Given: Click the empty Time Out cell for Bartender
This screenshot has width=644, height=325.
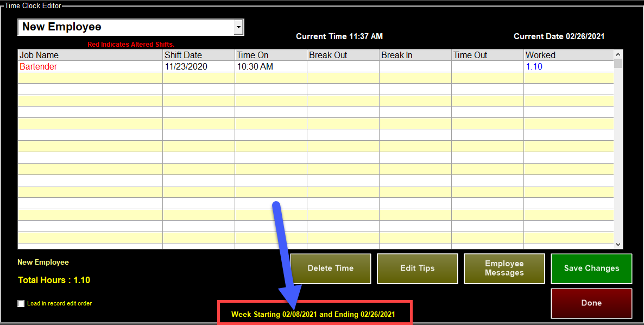Looking at the screenshot, I should point(487,67).
